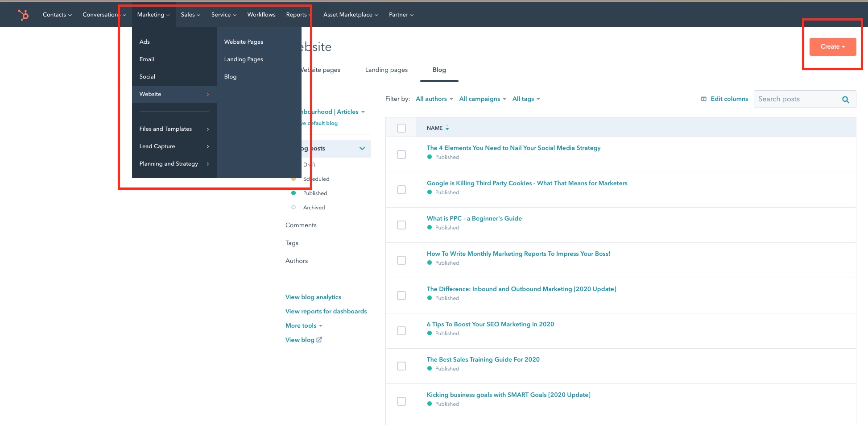868x425 pixels.
Task: Click the Edit columns table icon
Action: 703,99
